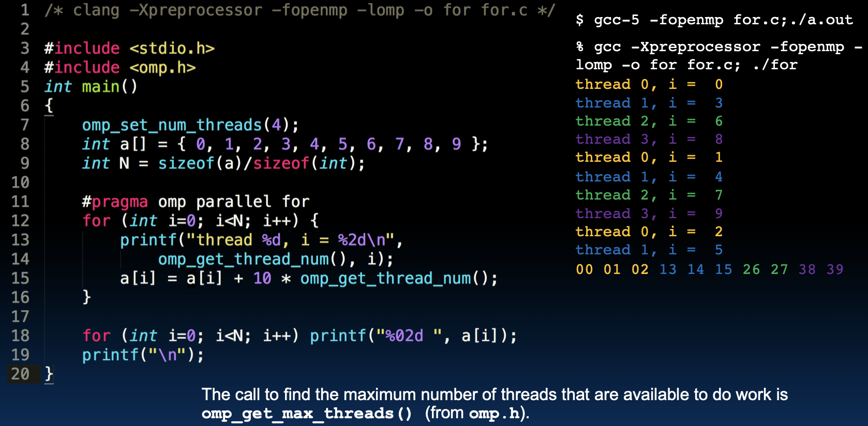Viewport: 868px width, 426px height.
Task: Click the closing brace on line 16
Action: 86,297
